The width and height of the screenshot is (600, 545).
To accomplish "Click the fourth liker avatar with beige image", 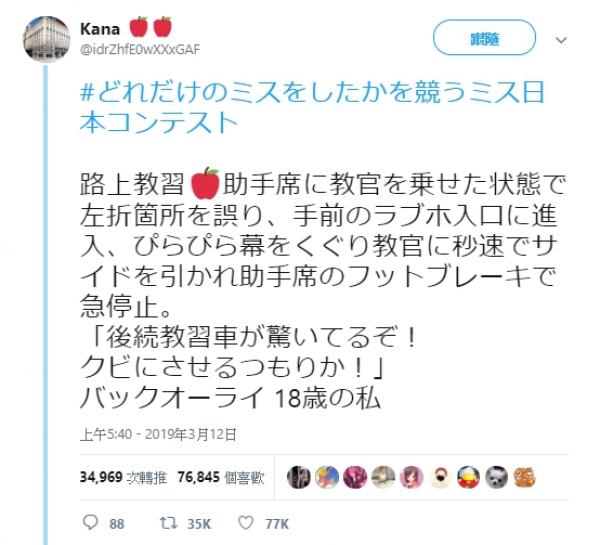I will [x=383, y=477].
